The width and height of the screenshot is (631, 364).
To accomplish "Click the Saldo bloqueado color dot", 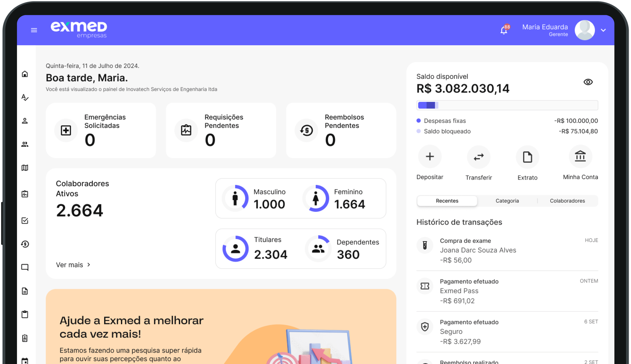I will coord(419,131).
